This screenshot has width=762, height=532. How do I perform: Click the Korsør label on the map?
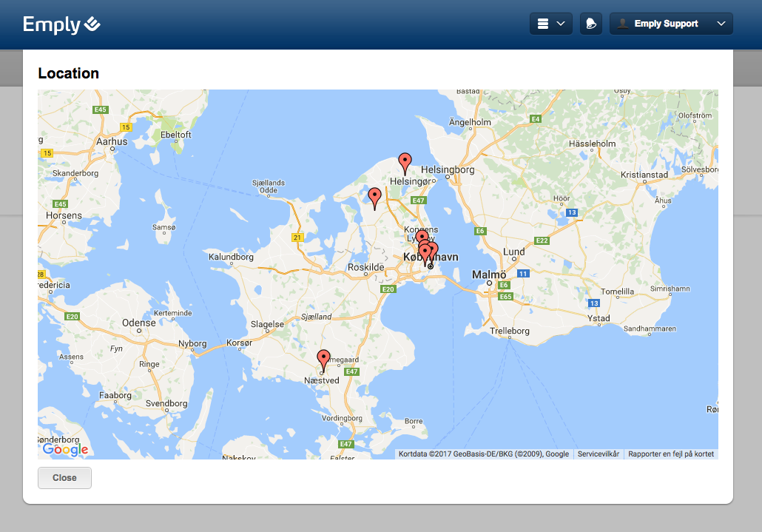point(240,343)
